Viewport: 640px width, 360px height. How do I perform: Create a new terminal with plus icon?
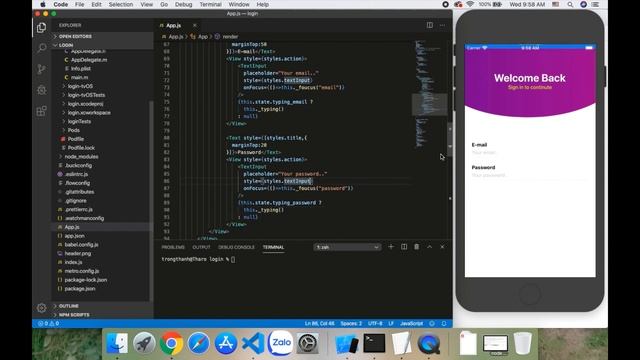coord(391,247)
